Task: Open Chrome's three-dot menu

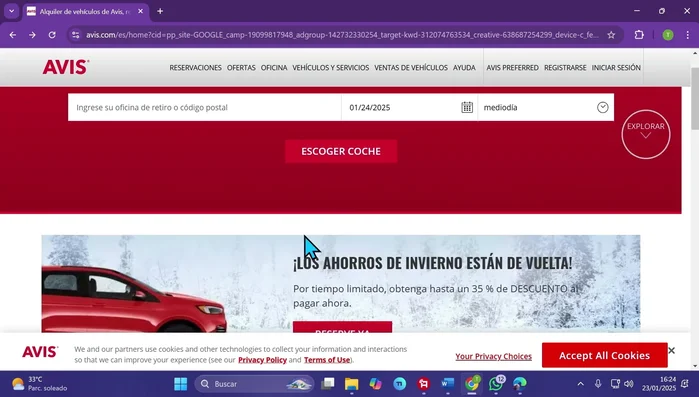Action: click(687, 35)
